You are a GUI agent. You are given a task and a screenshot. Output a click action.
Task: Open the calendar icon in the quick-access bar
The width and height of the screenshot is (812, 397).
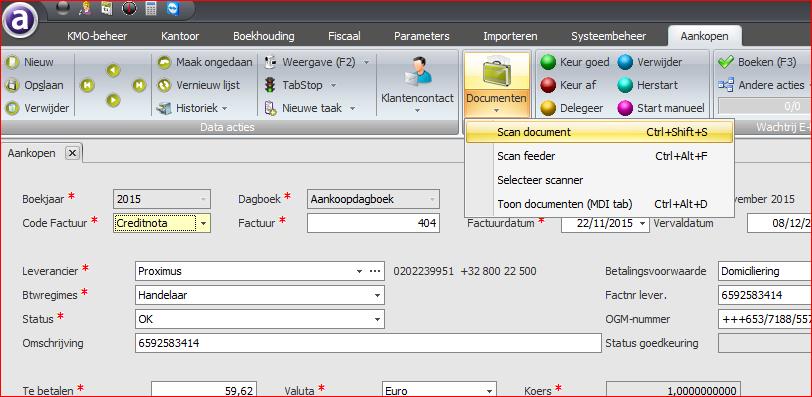click(x=107, y=8)
